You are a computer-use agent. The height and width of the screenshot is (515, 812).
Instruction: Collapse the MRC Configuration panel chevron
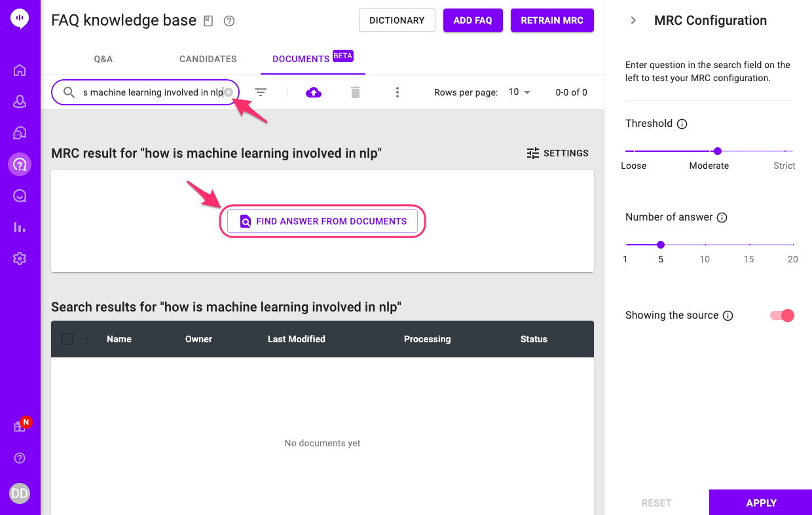633,20
